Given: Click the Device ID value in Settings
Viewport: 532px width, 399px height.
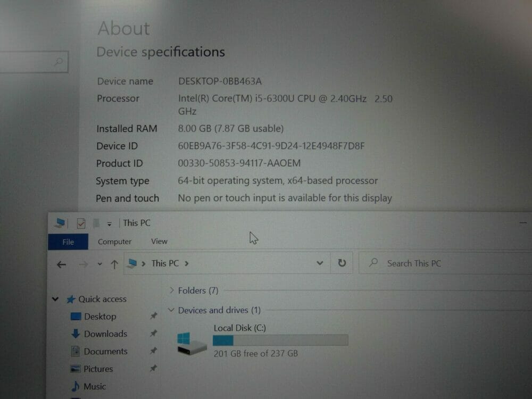Looking at the screenshot, I should pos(271,146).
